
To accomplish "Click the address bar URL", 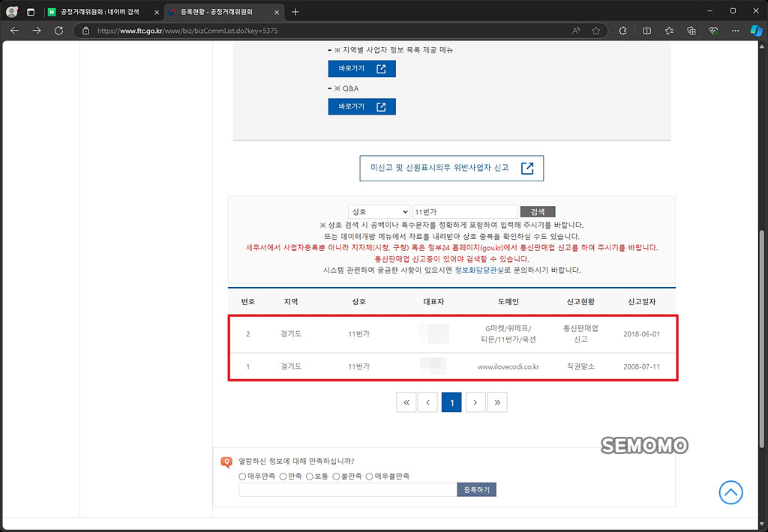I will click(x=187, y=30).
